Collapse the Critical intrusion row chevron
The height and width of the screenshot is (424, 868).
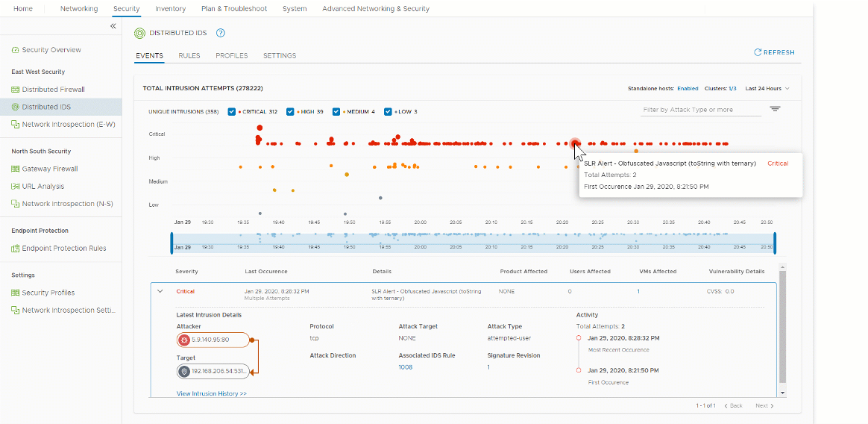pos(160,291)
